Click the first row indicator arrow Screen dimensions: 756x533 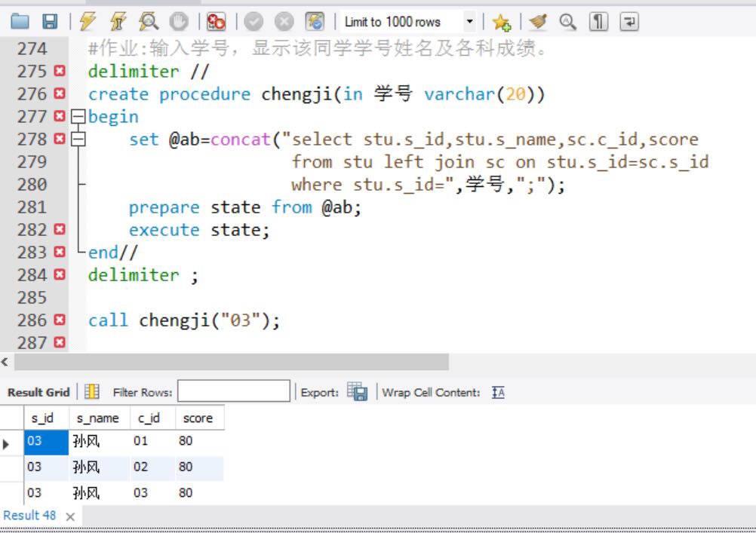[x=6, y=443]
